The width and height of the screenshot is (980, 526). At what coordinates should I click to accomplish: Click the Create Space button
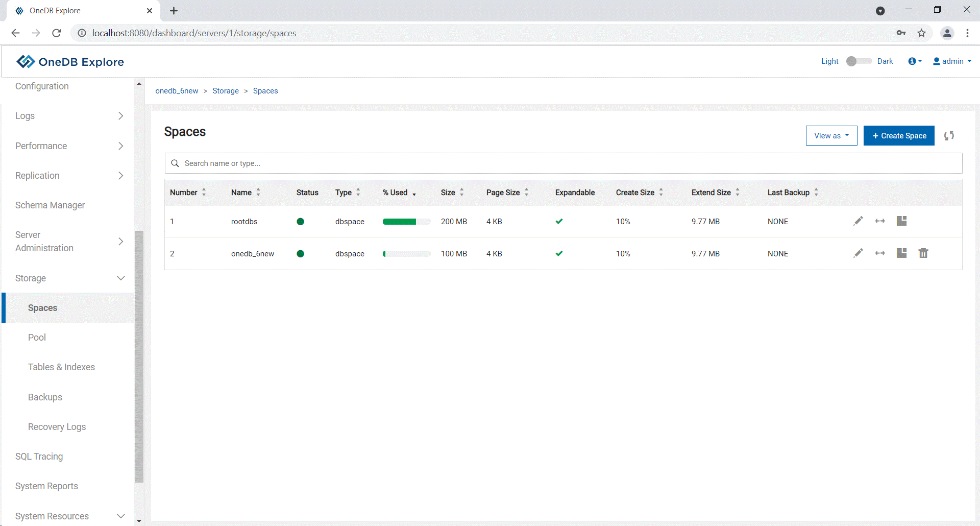click(899, 136)
